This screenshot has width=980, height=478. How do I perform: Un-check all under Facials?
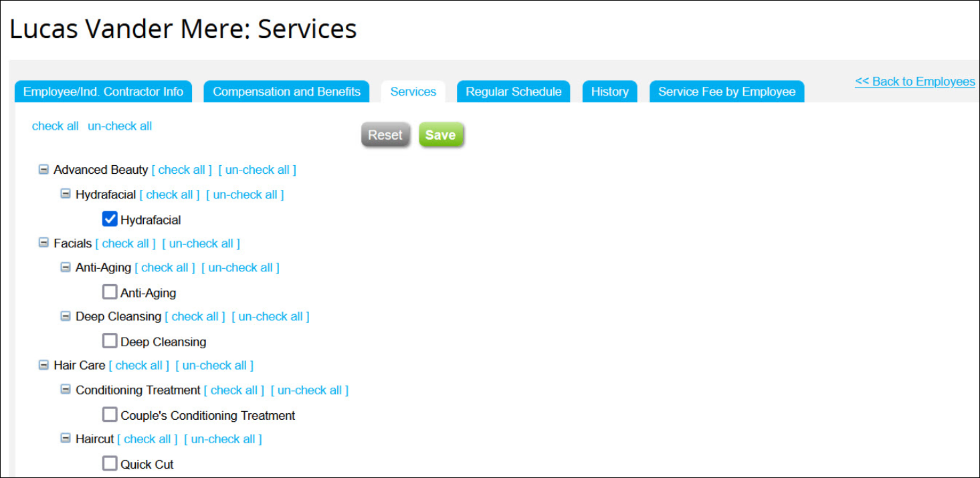201,243
